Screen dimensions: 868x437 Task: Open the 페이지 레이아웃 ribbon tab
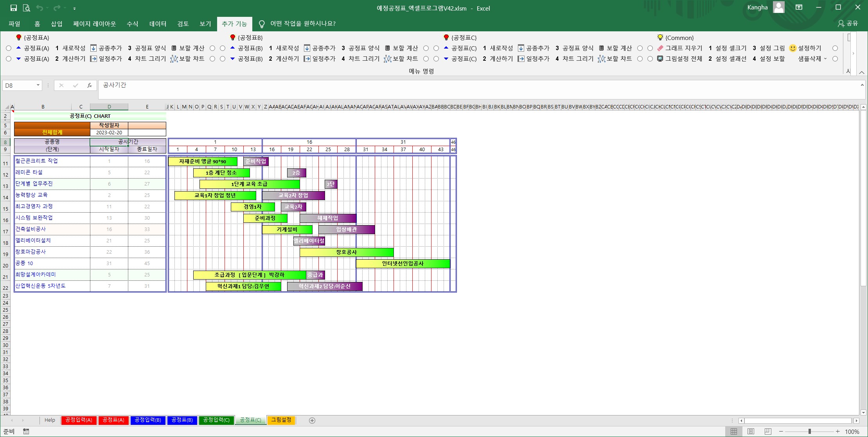[x=94, y=24]
